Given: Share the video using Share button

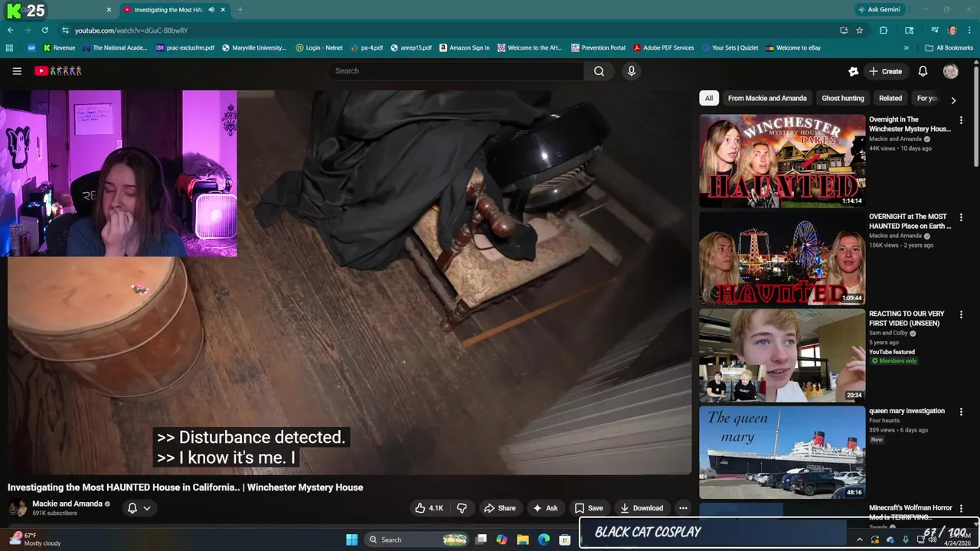Looking at the screenshot, I should (499, 508).
